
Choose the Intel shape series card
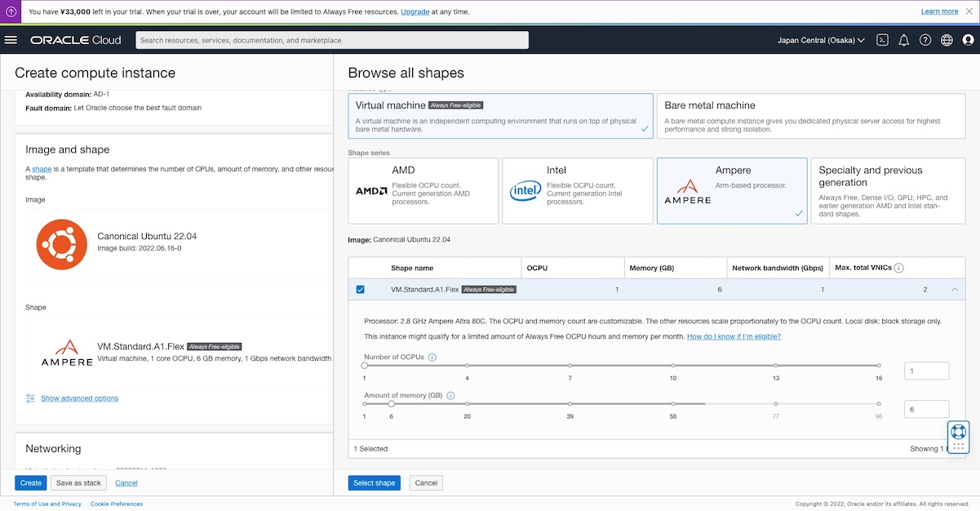point(577,191)
